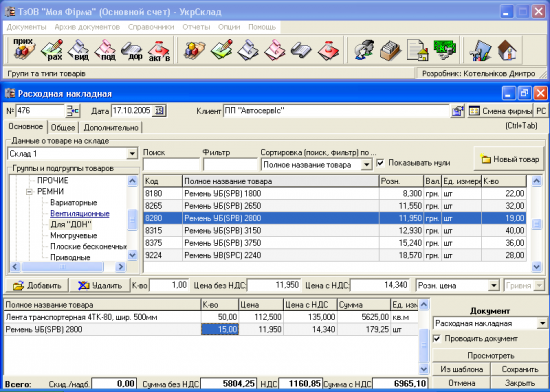Viewport: 550px width, 392px height.
Task: Click the 'Добавить' button
Action: [36, 285]
